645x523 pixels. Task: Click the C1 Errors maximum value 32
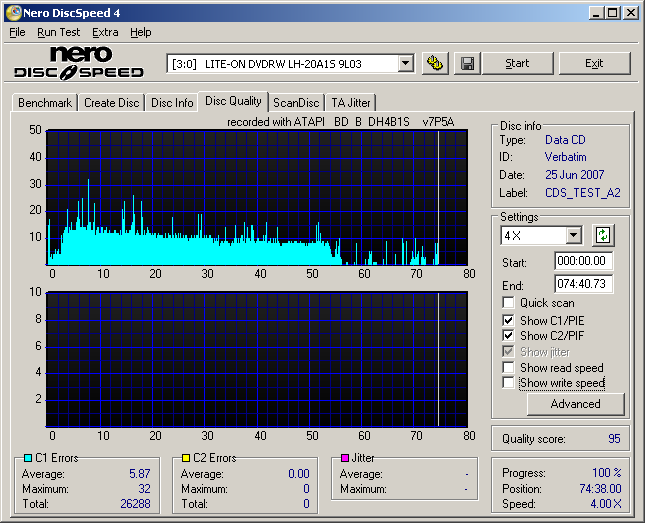pos(144,489)
